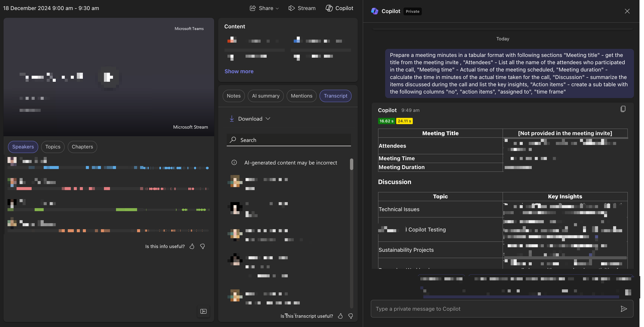Click the red speaker timeline bar
644x327 pixels.
coord(108,189)
